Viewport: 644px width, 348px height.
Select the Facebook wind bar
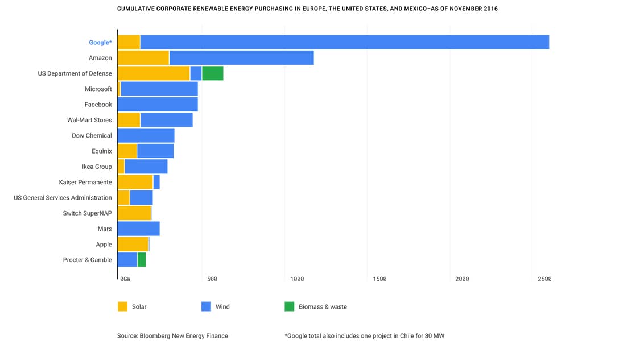click(x=158, y=105)
